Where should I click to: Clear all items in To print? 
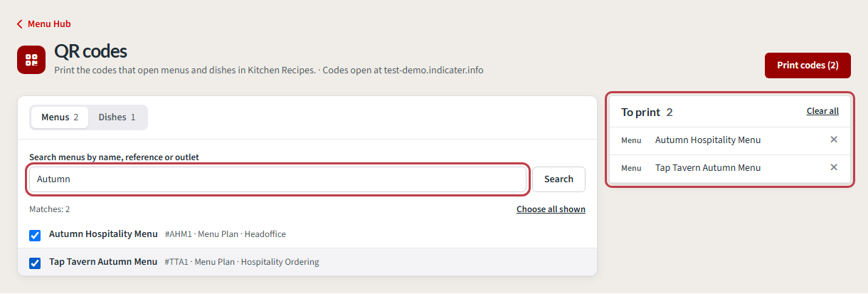822,111
